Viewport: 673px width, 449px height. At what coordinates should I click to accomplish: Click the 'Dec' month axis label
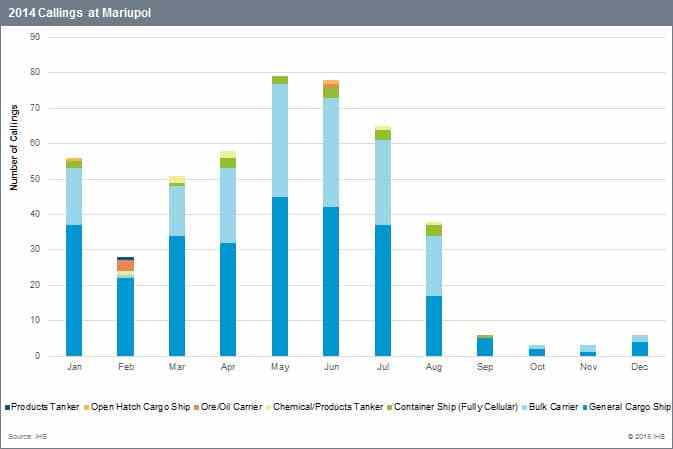pos(640,367)
